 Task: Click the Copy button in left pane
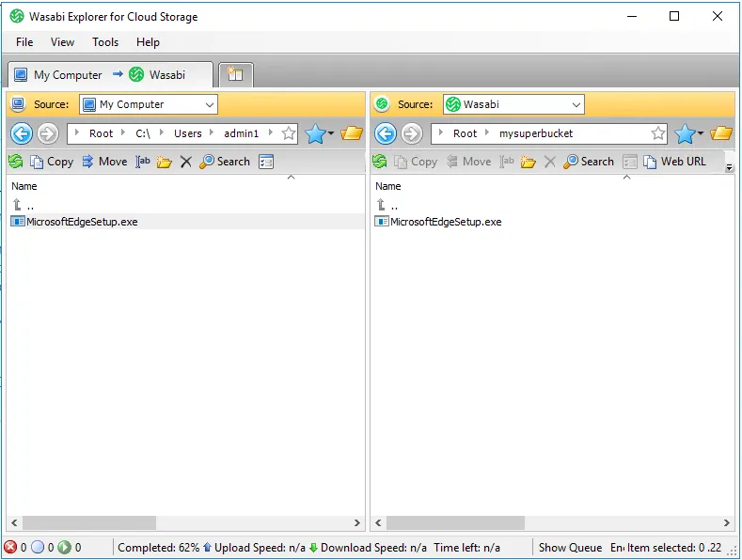52,162
